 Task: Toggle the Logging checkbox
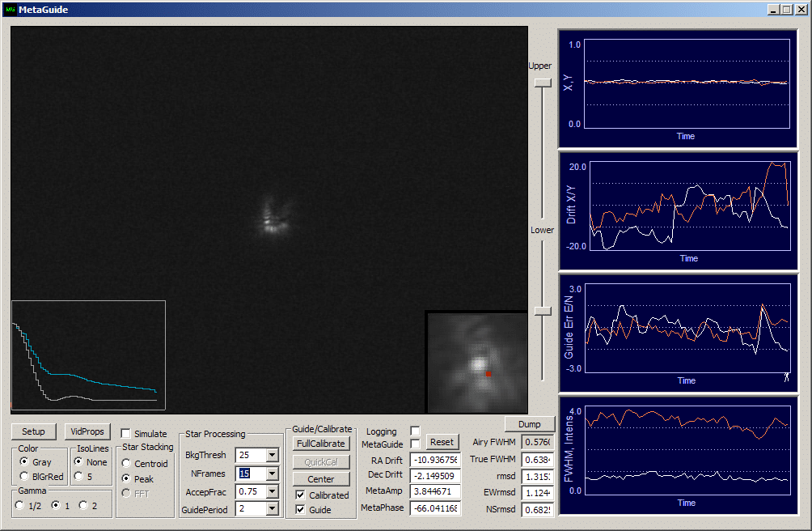click(415, 431)
